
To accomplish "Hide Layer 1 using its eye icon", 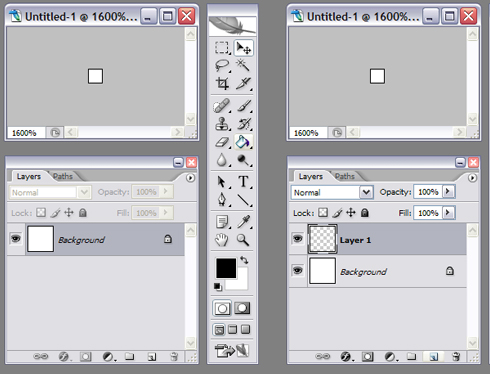I will point(298,239).
